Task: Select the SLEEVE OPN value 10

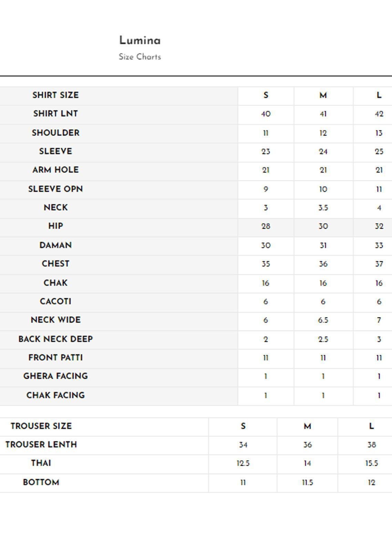Action: (x=323, y=189)
